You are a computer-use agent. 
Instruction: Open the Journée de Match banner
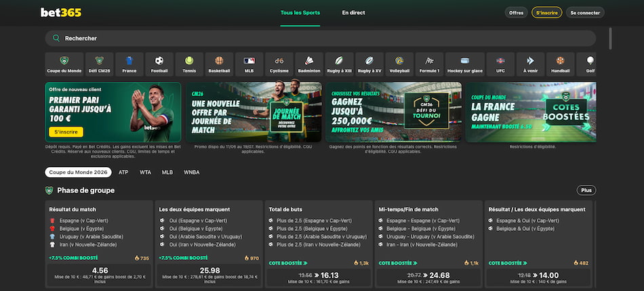[x=254, y=112]
